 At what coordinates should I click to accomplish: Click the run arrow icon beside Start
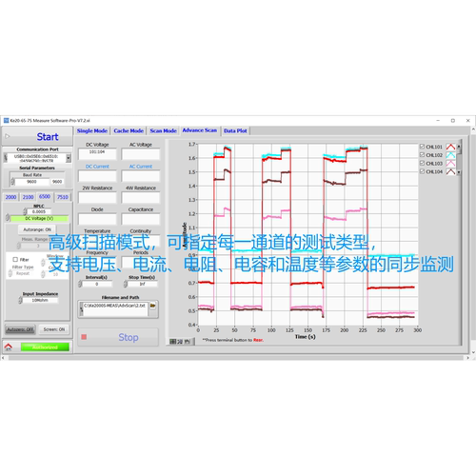pos(8,136)
